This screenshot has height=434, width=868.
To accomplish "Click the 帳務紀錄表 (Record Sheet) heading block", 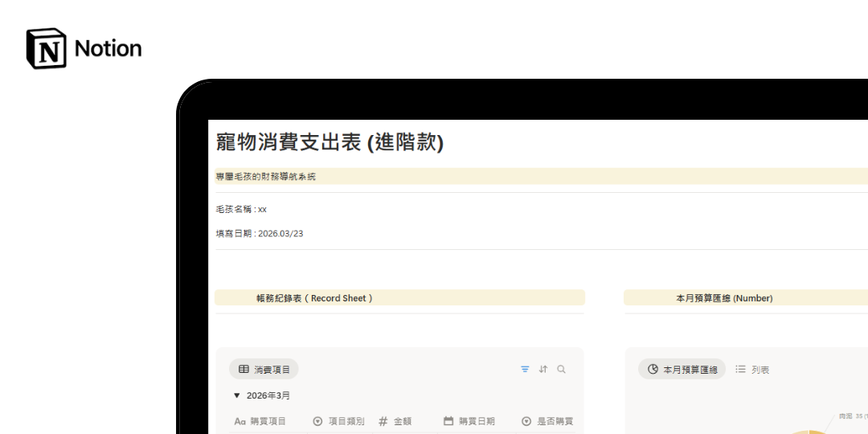I will click(315, 298).
